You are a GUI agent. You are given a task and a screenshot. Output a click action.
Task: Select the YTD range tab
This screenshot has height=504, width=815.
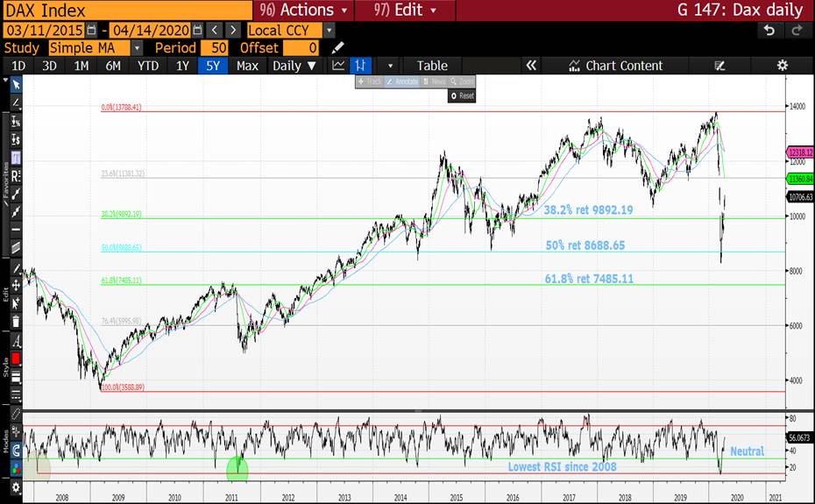[x=147, y=66]
